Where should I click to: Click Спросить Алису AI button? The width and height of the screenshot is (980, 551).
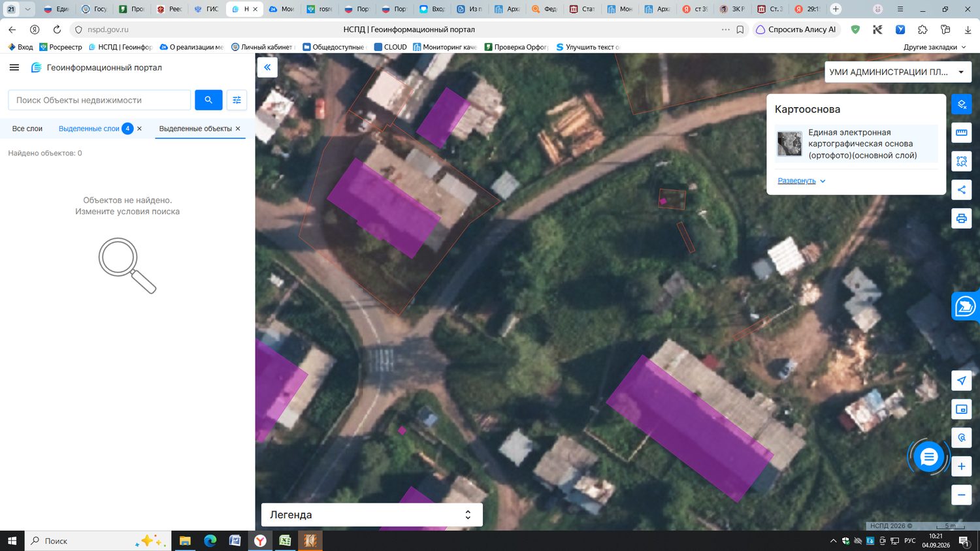coord(796,29)
